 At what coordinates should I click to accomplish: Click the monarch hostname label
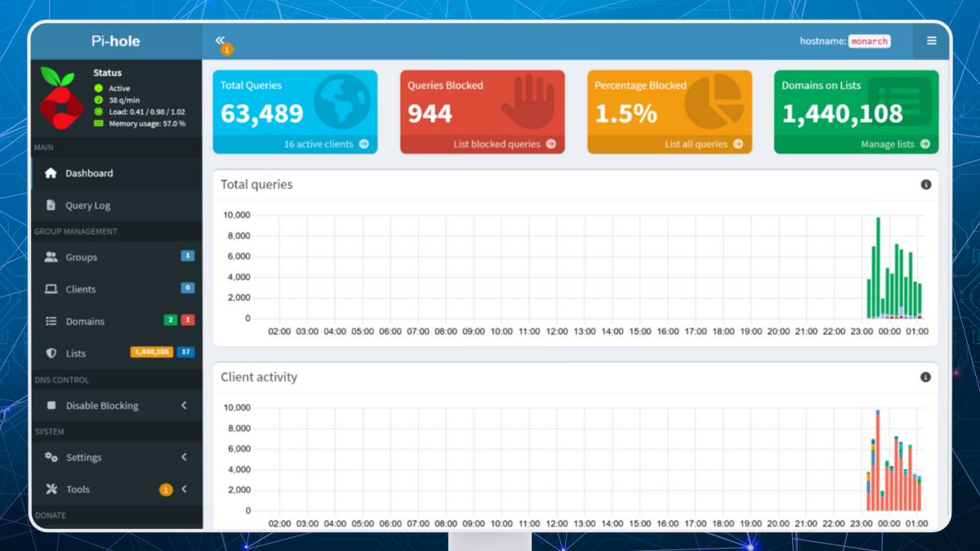869,41
